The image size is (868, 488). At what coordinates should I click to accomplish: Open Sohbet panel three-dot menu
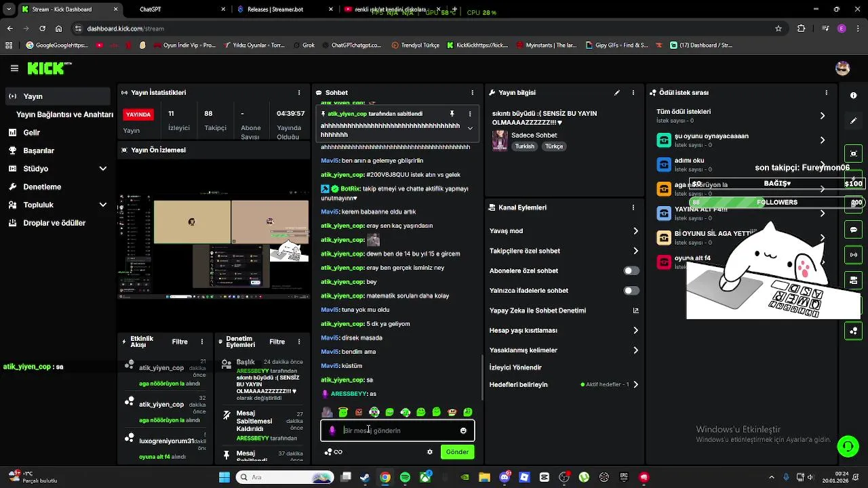[473, 93]
